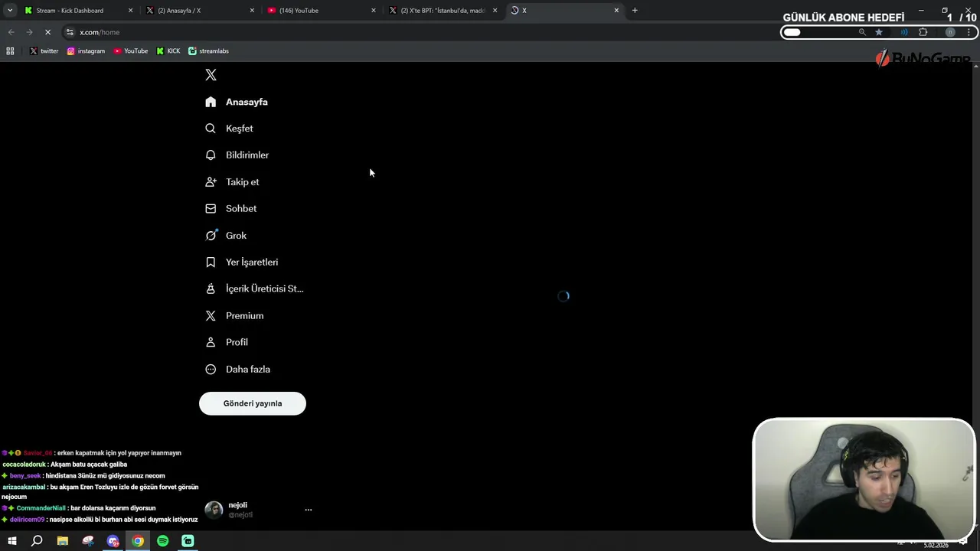Screen dimensions: 980x551
Task: Click the Gönderi yayınla button
Action: (x=253, y=403)
